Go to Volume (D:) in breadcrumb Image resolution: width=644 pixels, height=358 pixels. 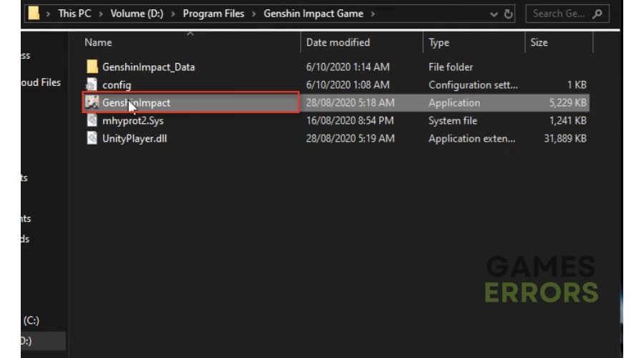tap(137, 14)
